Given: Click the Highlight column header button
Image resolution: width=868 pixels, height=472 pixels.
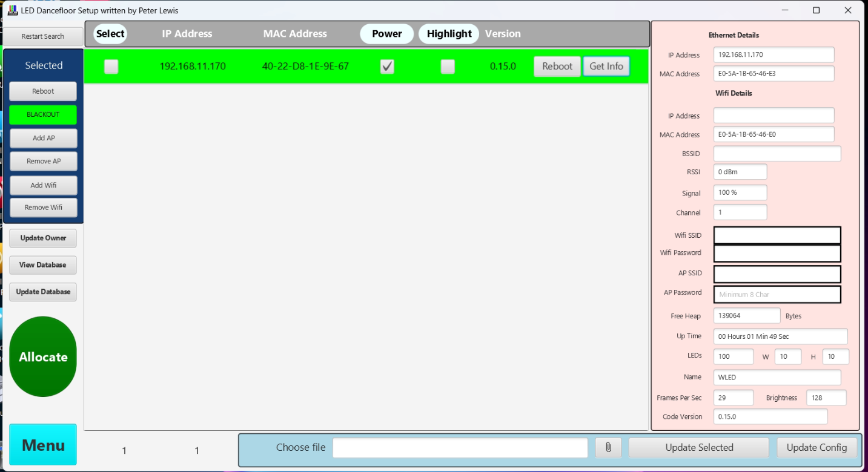Looking at the screenshot, I should point(449,34).
